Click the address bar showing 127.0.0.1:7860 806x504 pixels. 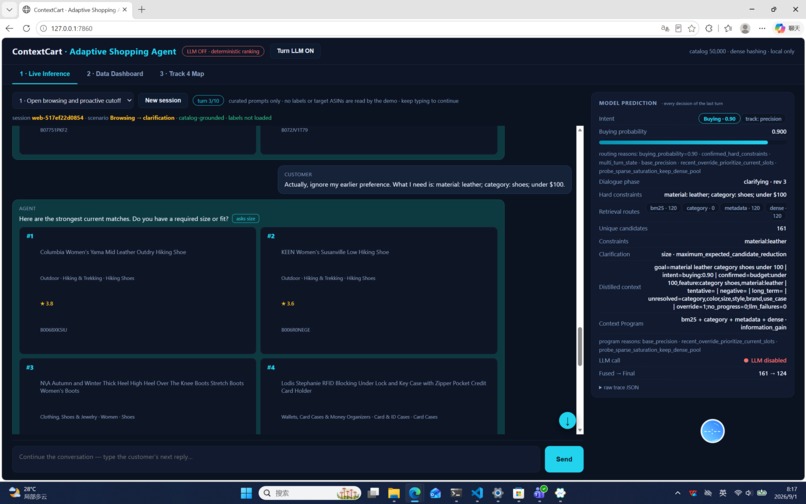click(x=350, y=28)
